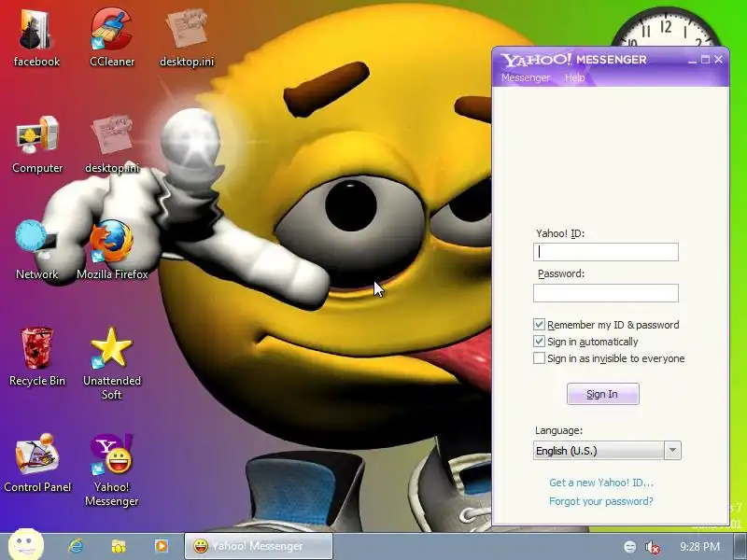
Task: Open Internet Explorer from the taskbar
Action: (76, 546)
